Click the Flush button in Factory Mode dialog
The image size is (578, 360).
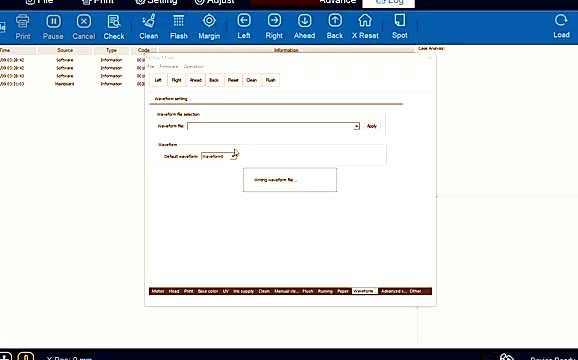pos(270,80)
